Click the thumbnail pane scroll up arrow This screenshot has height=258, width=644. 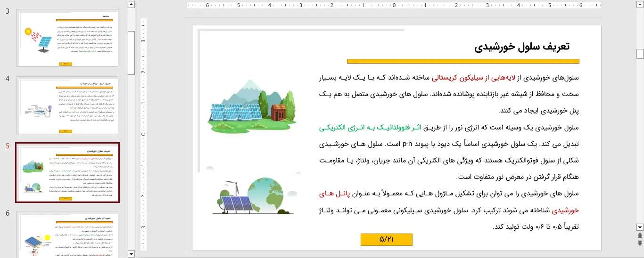[x=132, y=4]
